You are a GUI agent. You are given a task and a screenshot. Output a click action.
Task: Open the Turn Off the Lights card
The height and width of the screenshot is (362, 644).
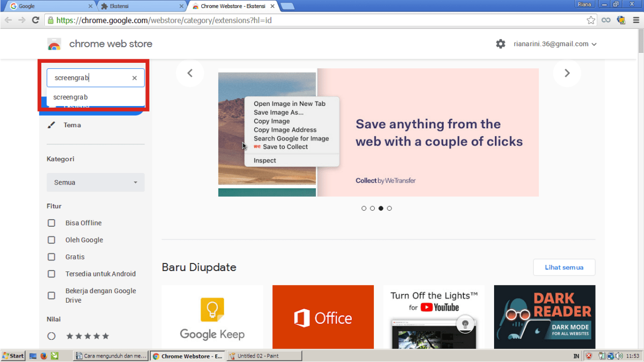[x=434, y=317]
